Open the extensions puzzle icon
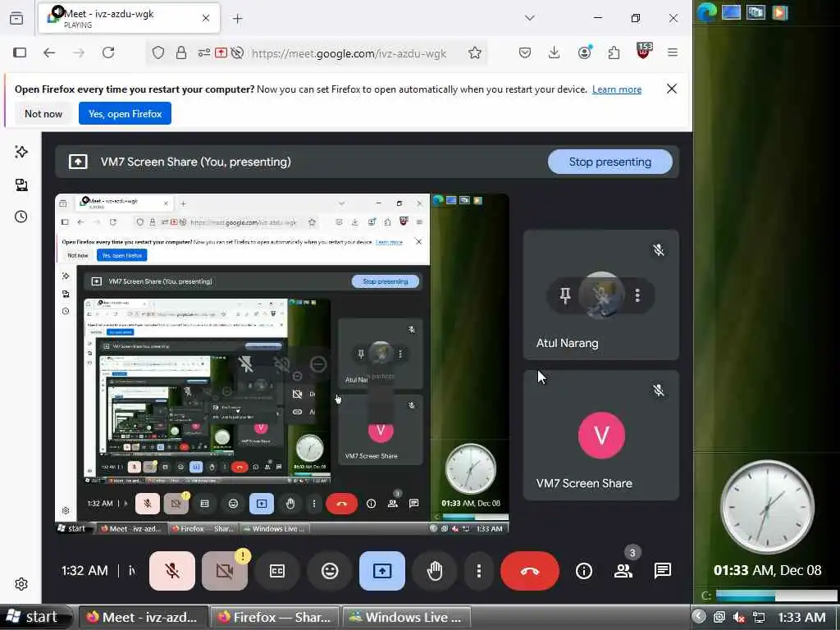 pyautogui.click(x=614, y=52)
